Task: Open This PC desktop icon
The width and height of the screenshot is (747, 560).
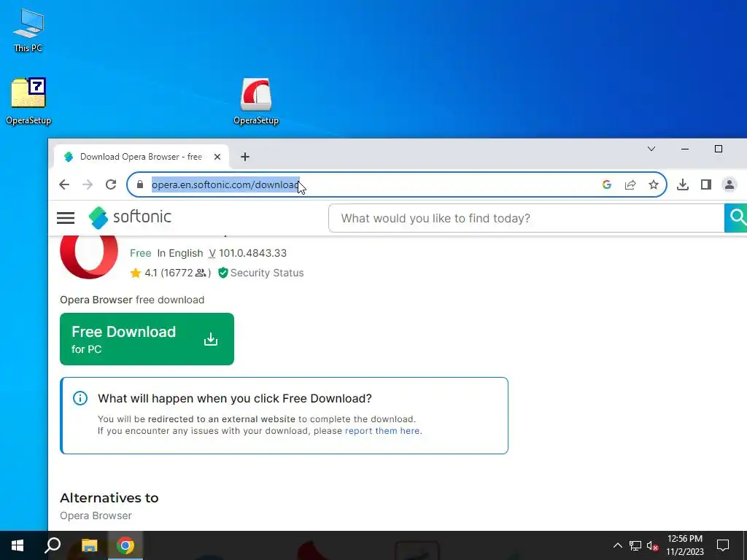Action: [28, 29]
